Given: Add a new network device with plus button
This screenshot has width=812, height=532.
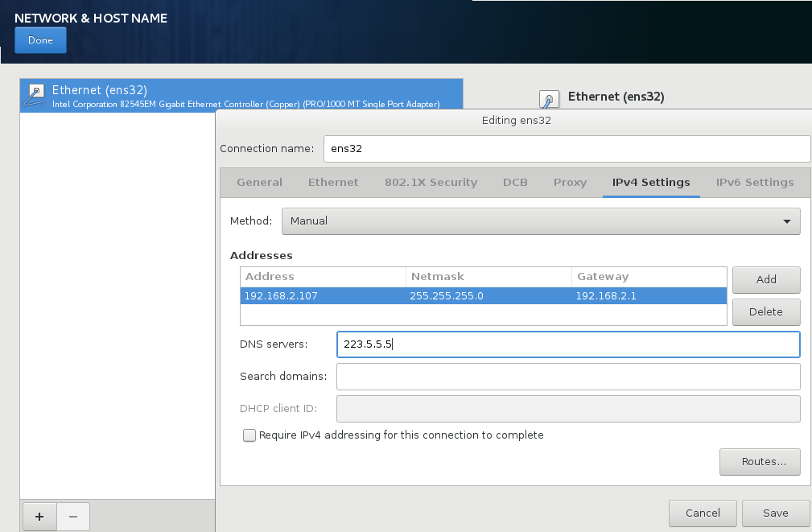Looking at the screenshot, I should 39,517.
